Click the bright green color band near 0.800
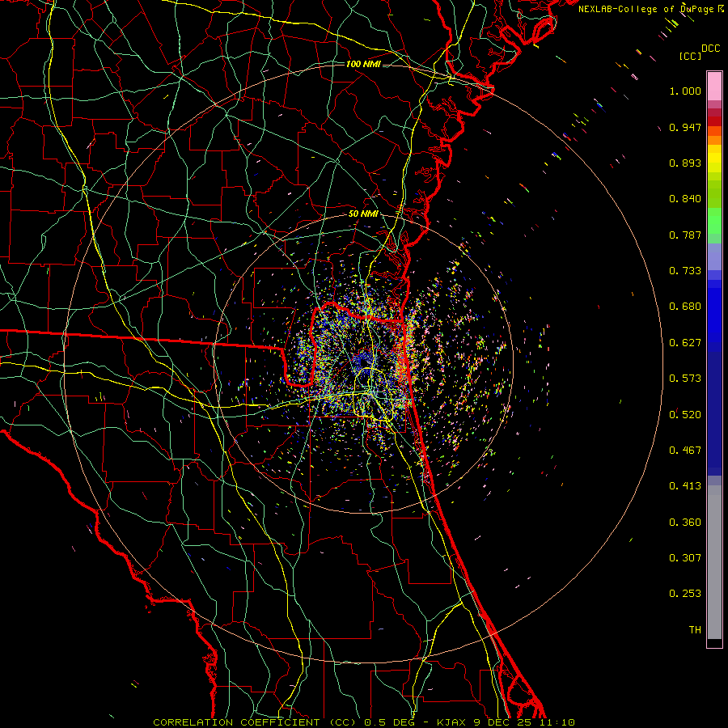This screenshot has height=728, width=728. click(714, 221)
